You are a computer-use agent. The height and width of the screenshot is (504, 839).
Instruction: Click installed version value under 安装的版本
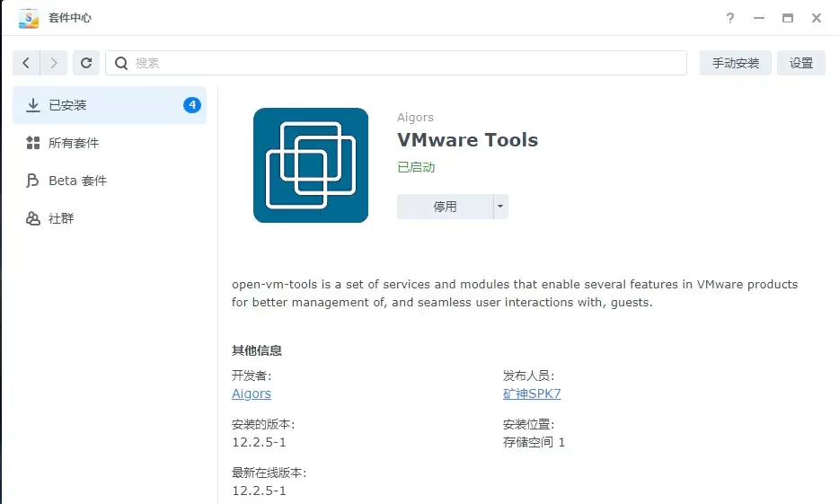coord(259,443)
